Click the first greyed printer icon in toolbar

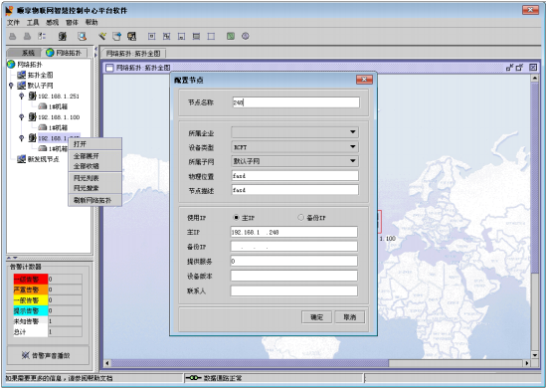13,36
